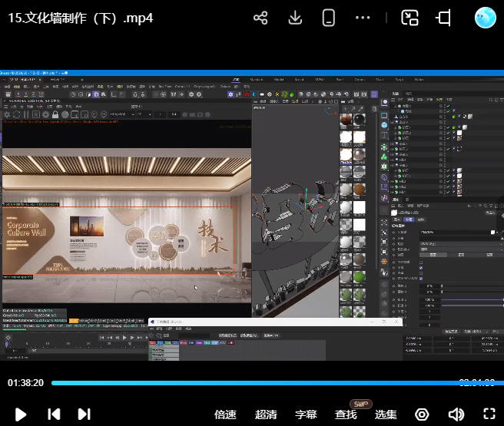Open the blue user avatar profile
This screenshot has height=426, width=504.
(x=486, y=18)
